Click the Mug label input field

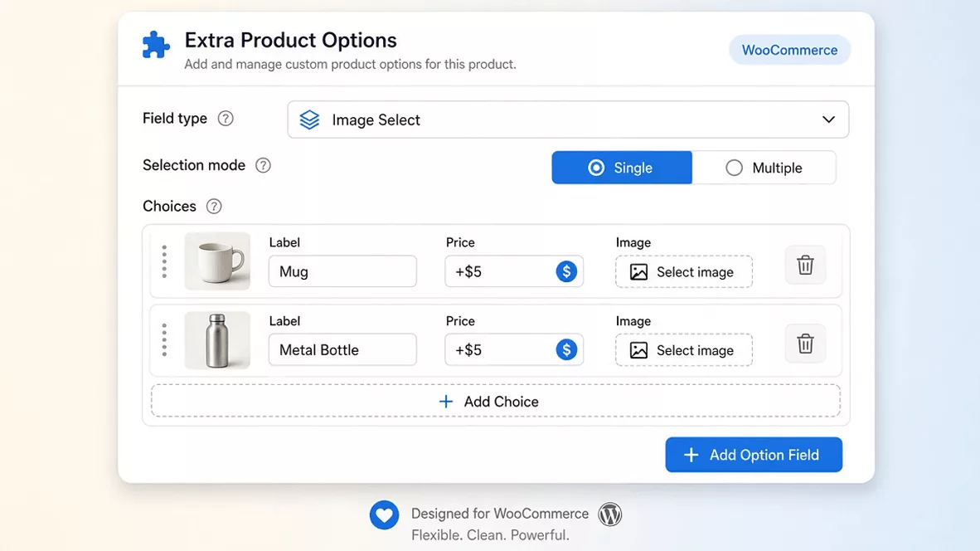[x=342, y=271]
